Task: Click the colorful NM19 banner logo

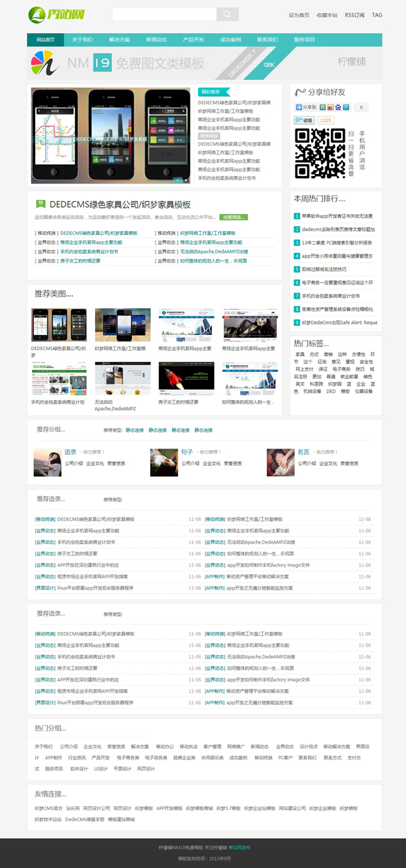Action: click(44, 63)
